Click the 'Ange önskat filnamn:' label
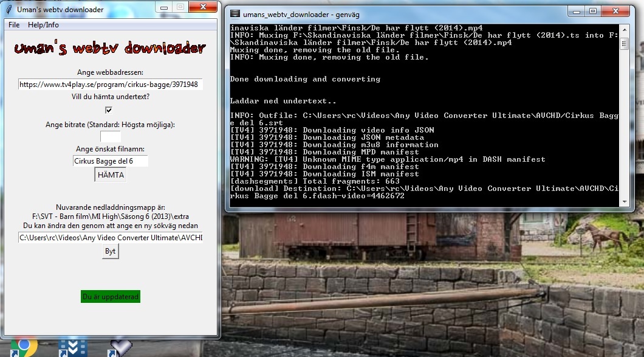Image resolution: width=644 pixels, height=357 pixels. point(110,149)
